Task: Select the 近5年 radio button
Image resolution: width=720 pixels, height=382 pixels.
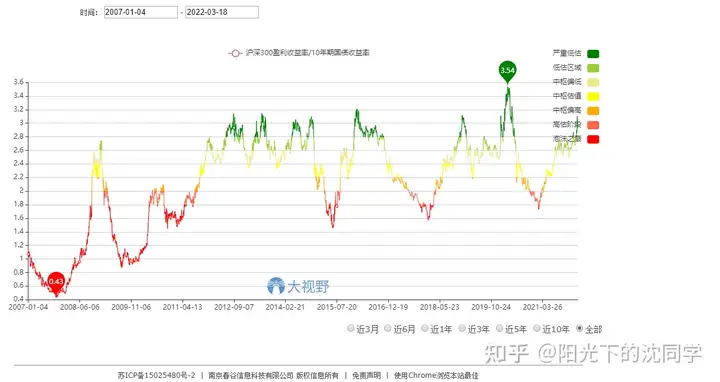Action: pyautogui.click(x=500, y=328)
